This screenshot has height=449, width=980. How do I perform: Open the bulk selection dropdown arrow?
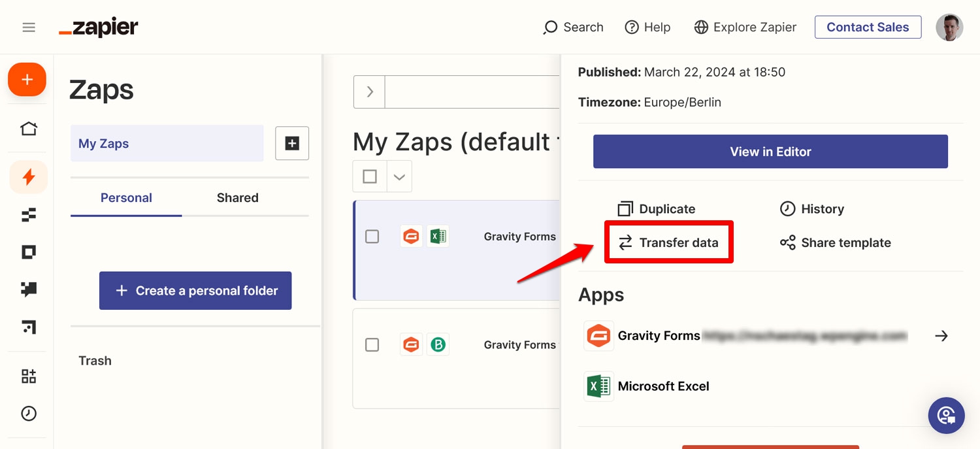(399, 176)
